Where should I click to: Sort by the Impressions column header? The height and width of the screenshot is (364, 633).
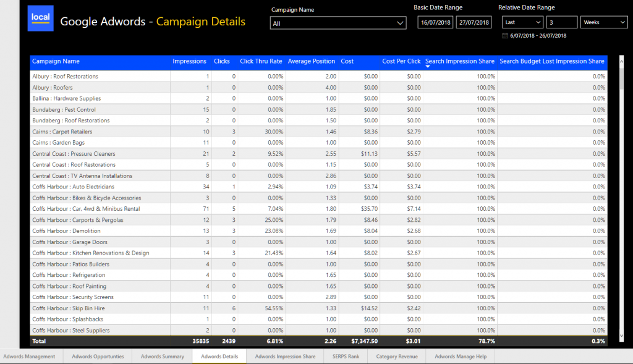[189, 61]
